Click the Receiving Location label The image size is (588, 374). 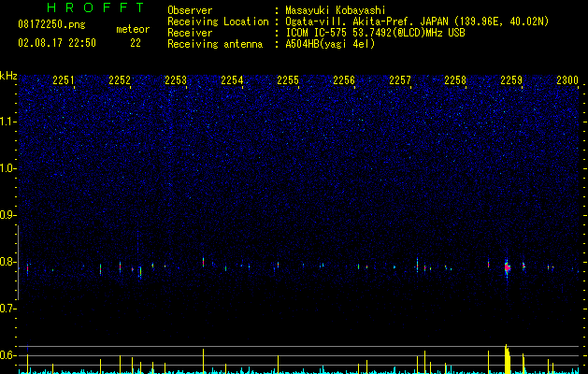218,22
